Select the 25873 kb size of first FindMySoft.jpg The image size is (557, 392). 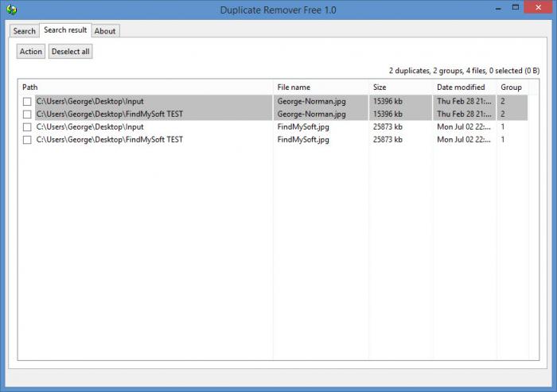(388, 127)
